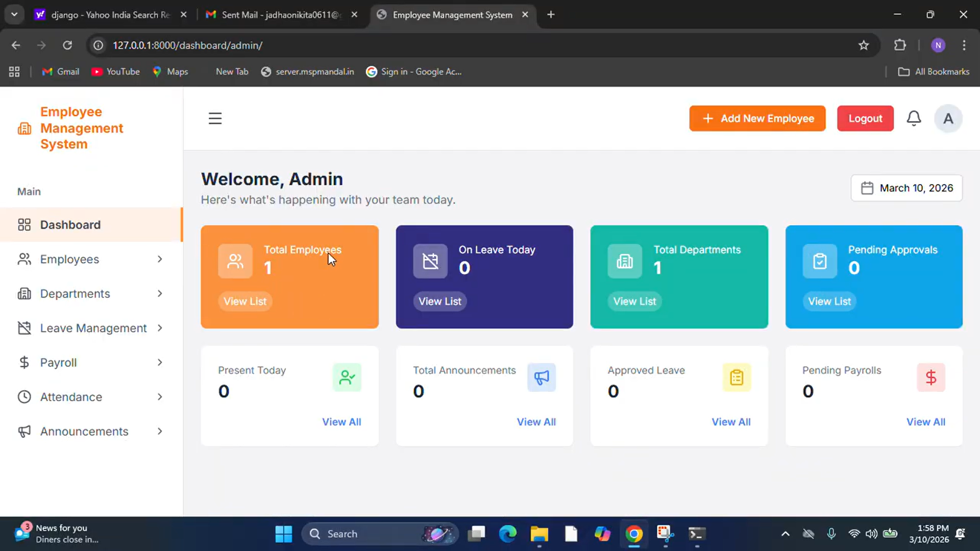Click the Pending Approvals clipboard icon

pyautogui.click(x=820, y=261)
